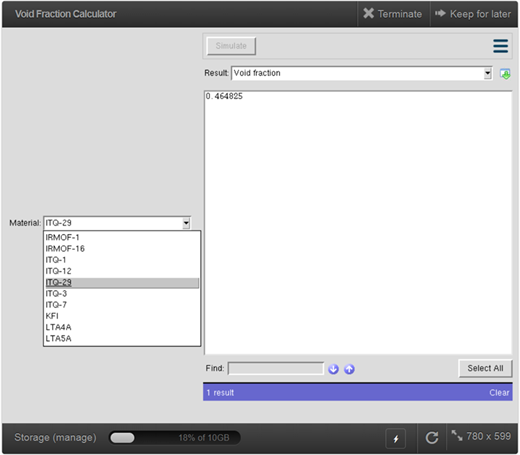This screenshot has height=455, width=520.
Task: Click the Select All button
Action: pyautogui.click(x=485, y=368)
